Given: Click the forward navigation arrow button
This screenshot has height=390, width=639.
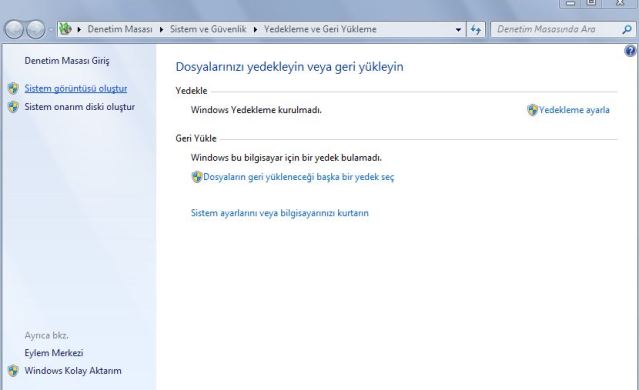Looking at the screenshot, I should (36, 29).
